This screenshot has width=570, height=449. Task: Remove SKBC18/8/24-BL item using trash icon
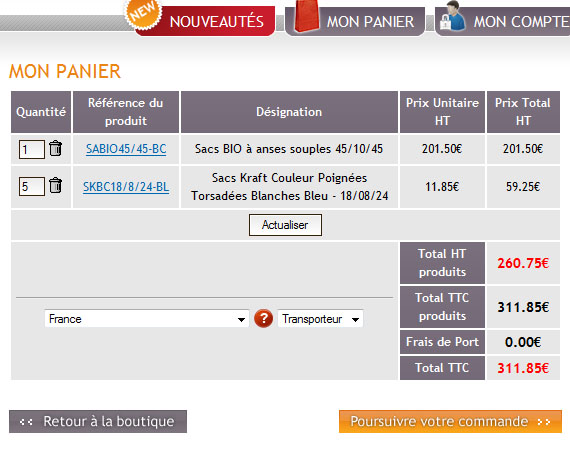(x=56, y=185)
